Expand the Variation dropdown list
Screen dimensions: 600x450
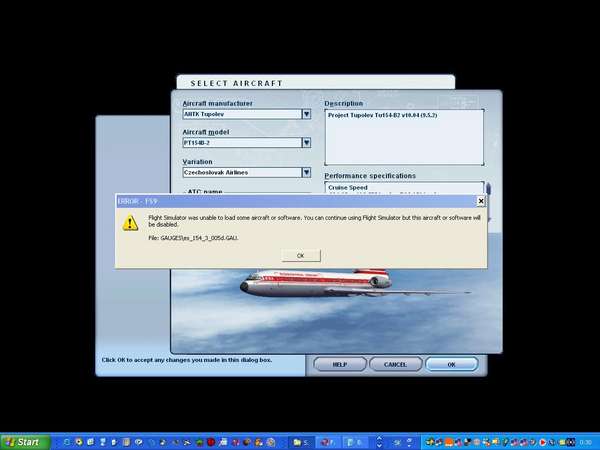306,172
